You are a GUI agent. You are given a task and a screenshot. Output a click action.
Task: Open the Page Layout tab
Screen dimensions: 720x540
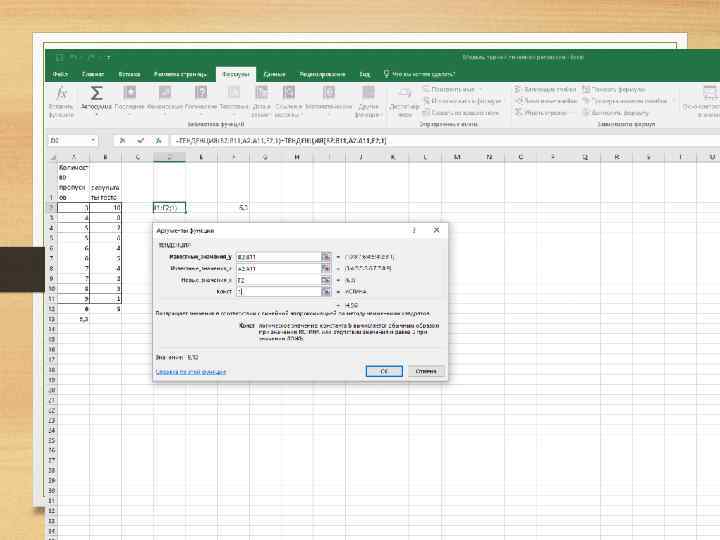pos(180,74)
